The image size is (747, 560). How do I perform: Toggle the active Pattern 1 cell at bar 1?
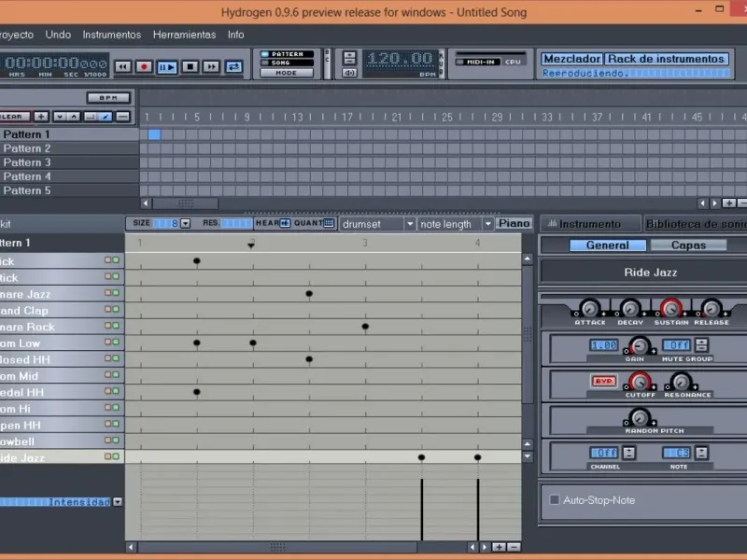pyautogui.click(x=154, y=134)
